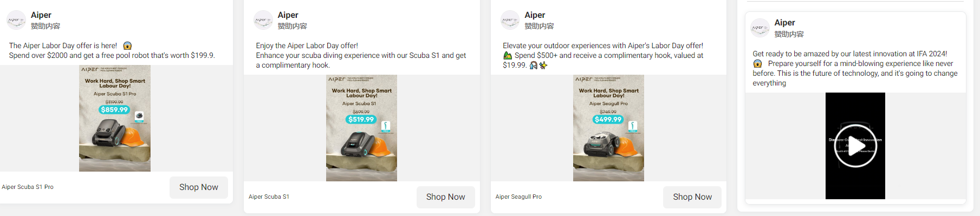Viewport: 980px width, 216px height.
Task: Open Scuba S1 $519.99 ad image
Action: [361, 128]
